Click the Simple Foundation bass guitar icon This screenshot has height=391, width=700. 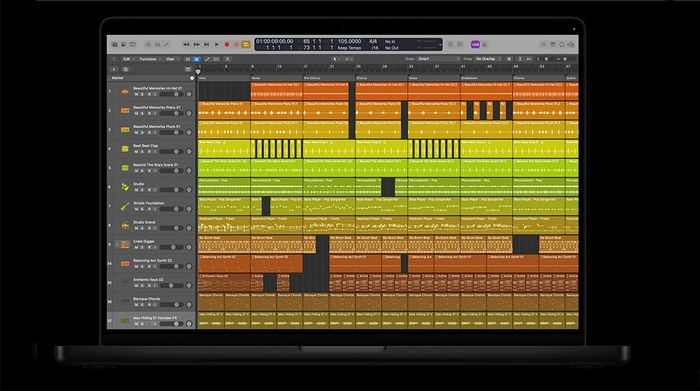[x=125, y=206]
